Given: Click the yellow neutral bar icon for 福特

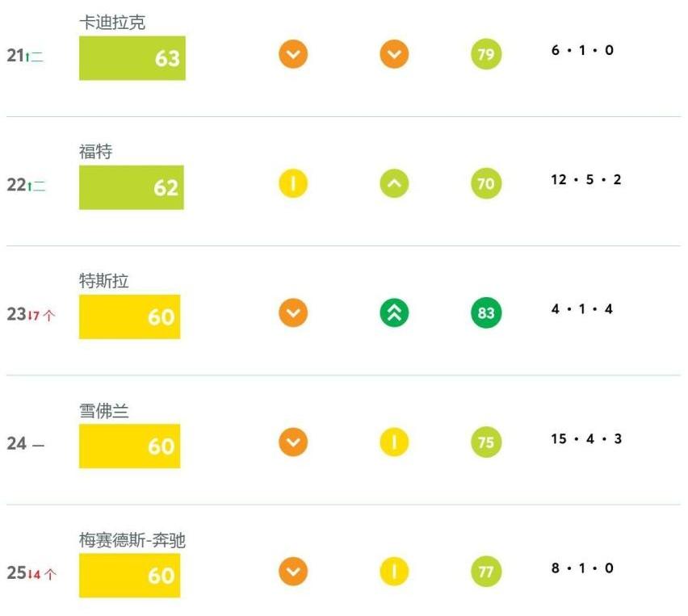Looking at the screenshot, I should click(293, 183).
